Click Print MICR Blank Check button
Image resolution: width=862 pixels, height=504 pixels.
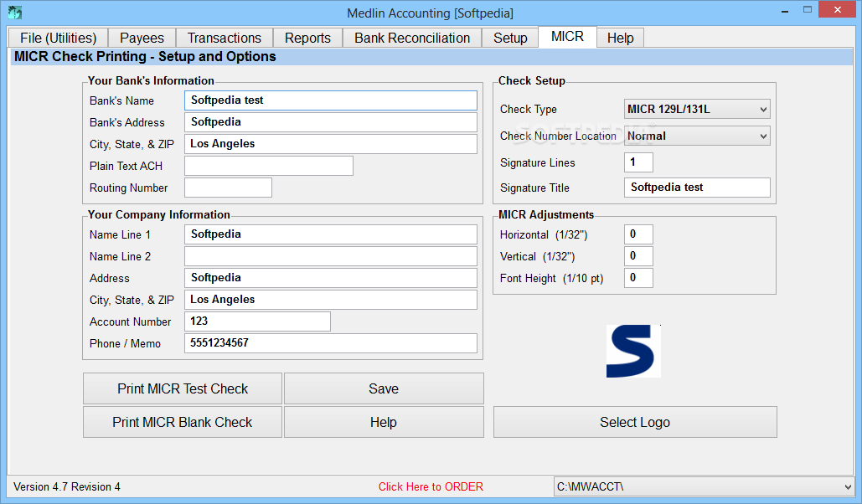point(183,422)
